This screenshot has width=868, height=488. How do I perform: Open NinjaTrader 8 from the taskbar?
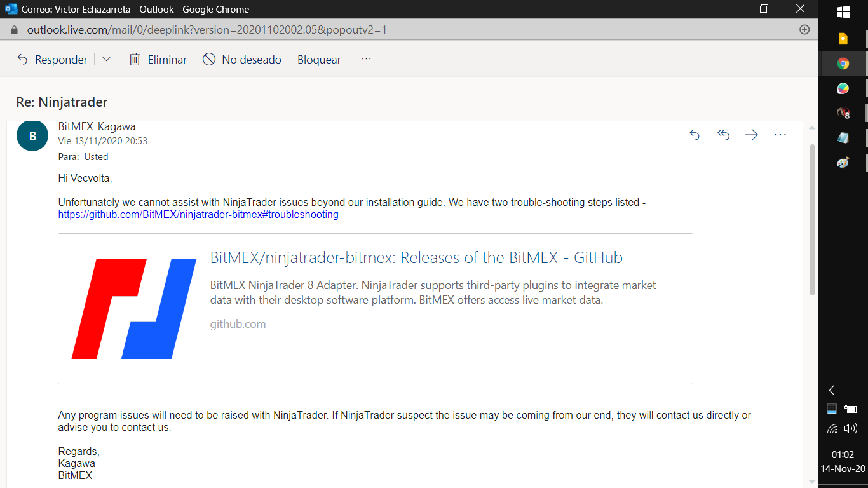[843, 113]
